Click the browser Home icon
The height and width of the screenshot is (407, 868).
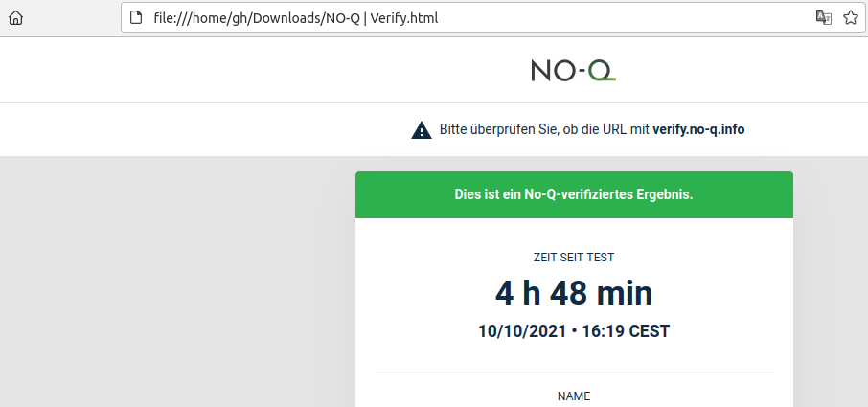pyautogui.click(x=16, y=17)
